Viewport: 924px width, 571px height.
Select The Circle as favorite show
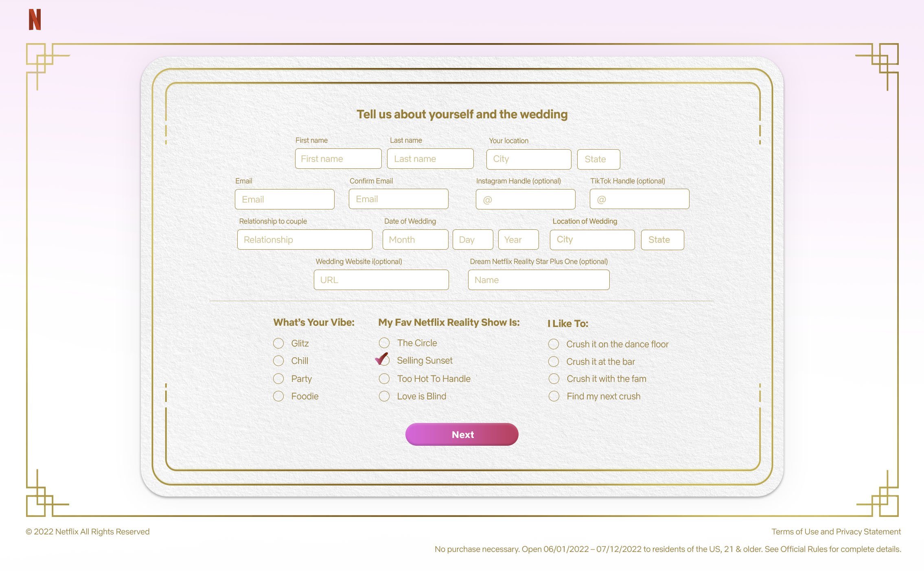[384, 343]
